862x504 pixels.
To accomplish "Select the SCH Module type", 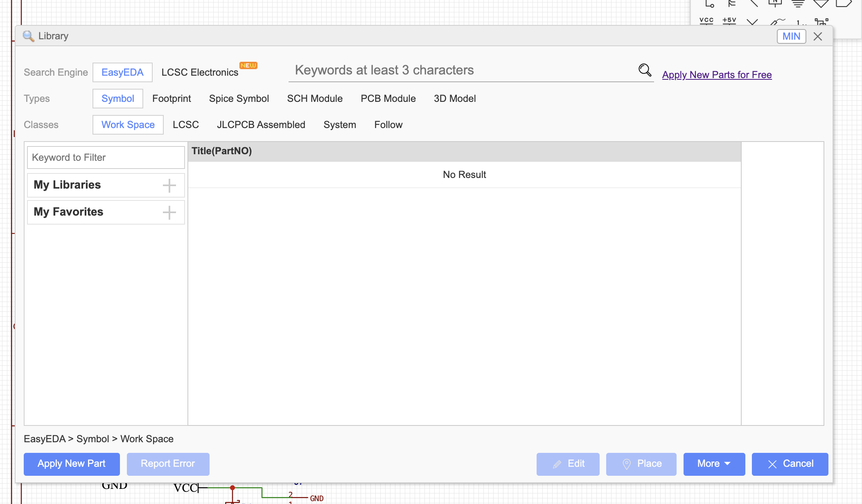I will click(315, 99).
